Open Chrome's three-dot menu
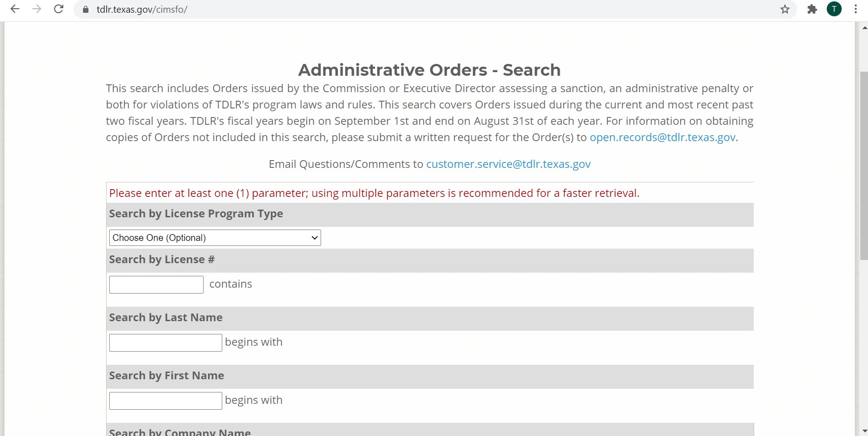868x436 pixels. 855,9
